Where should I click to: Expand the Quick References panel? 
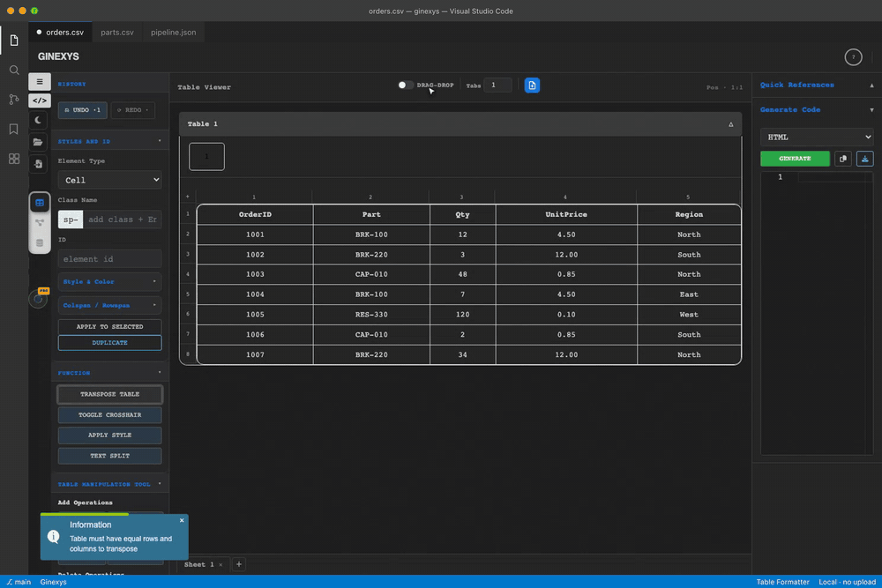(871, 86)
